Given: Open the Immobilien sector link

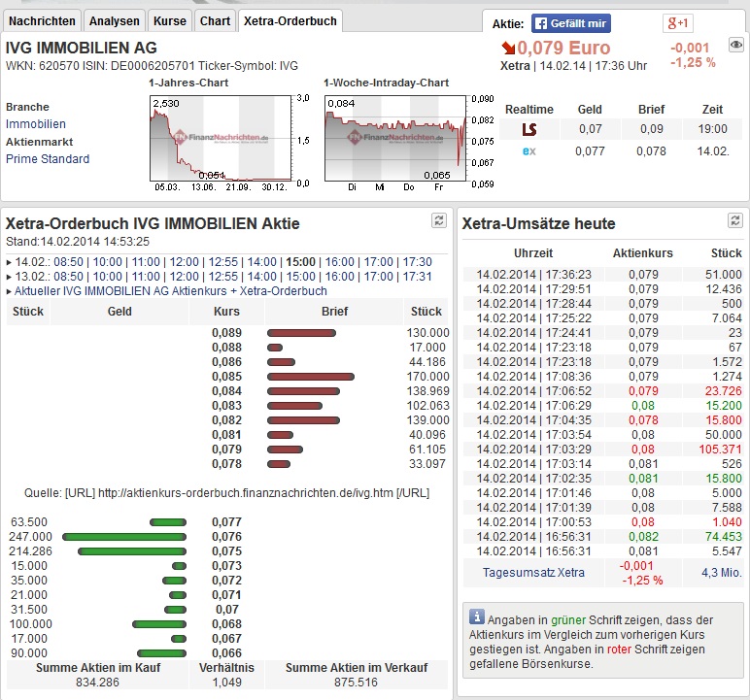Looking at the screenshot, I should coord(36,124).
